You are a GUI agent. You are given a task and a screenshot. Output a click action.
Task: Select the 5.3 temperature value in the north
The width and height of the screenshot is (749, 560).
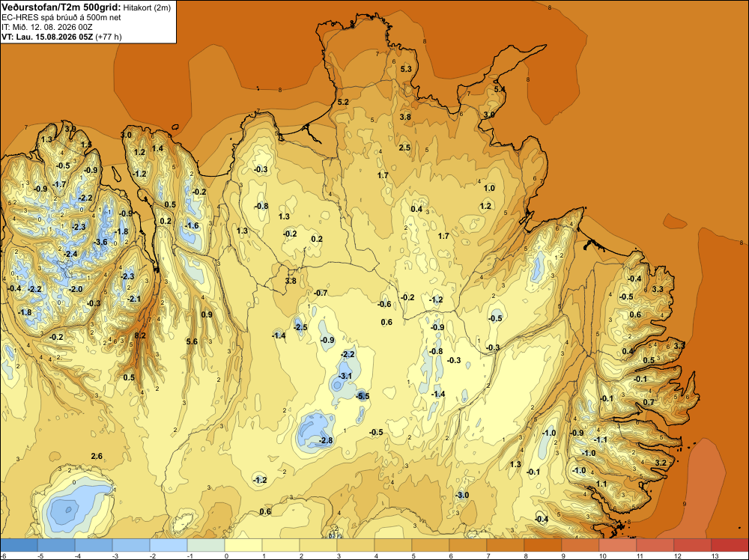click(405, 69)
